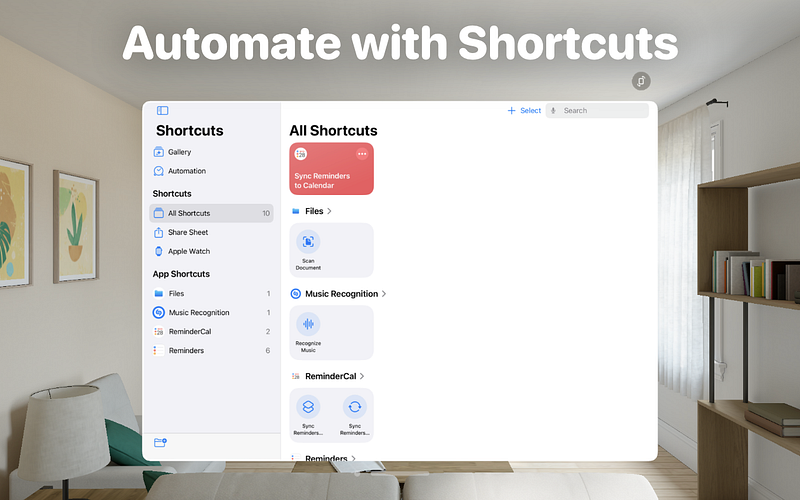Screen dimensions: 800x500
Task: Run the Recognize Music shortcut
Action: click(x=308, y=333)
